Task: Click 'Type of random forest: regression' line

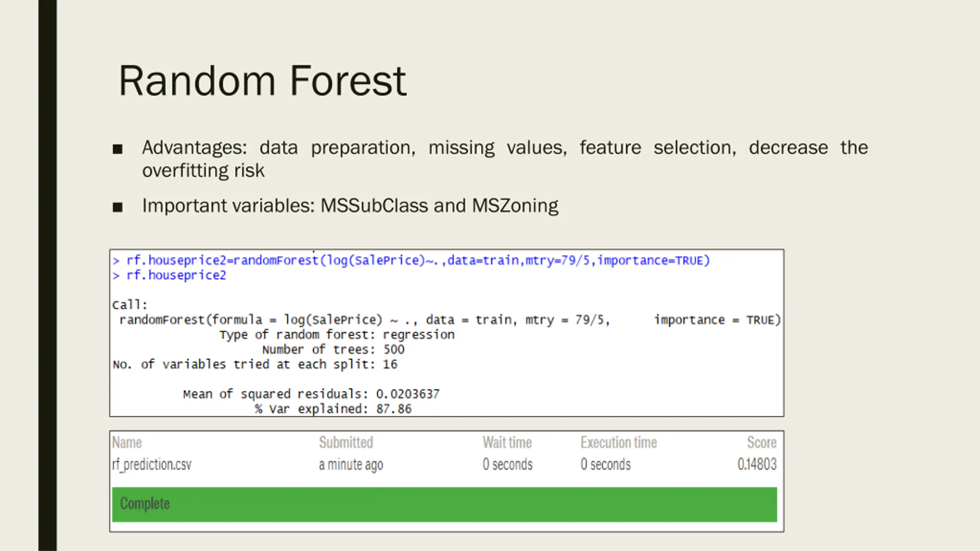Action: (x=337, y=335)
